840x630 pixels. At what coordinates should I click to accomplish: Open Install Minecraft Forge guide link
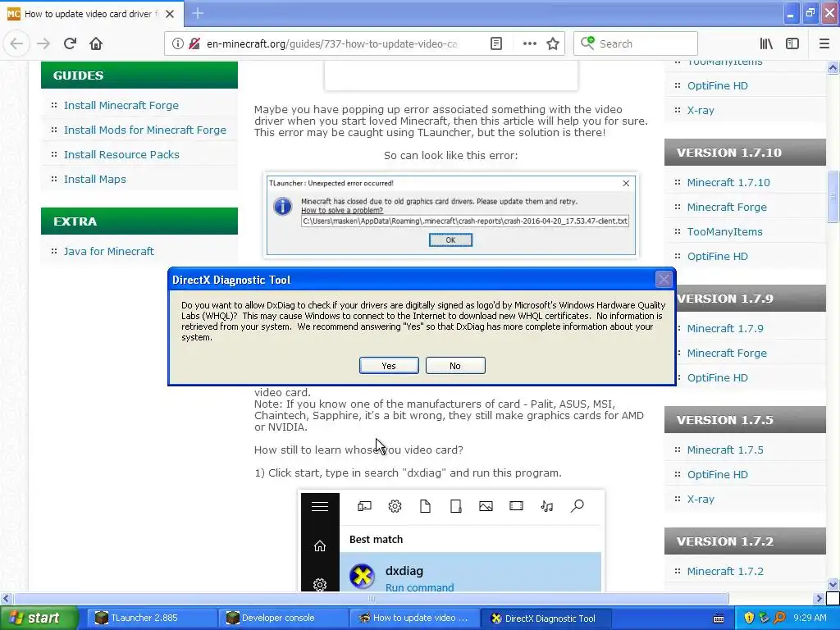coord(121,105)
